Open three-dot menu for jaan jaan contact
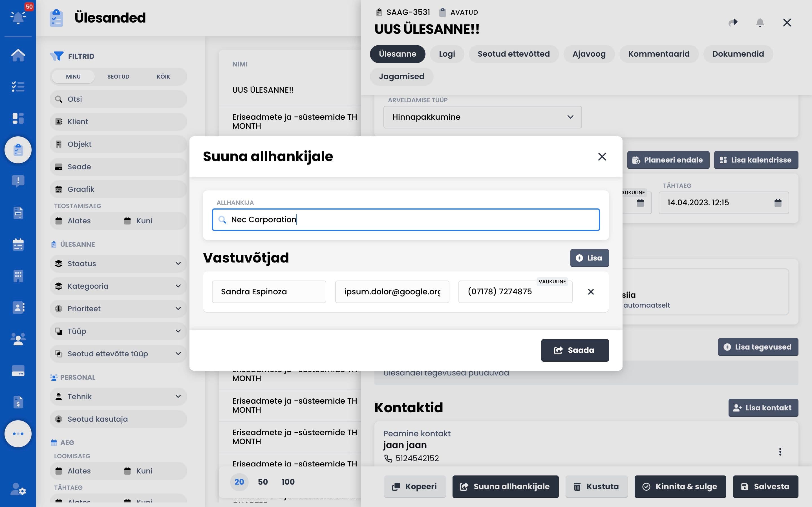Screen dimensions: 812x507 780,452
